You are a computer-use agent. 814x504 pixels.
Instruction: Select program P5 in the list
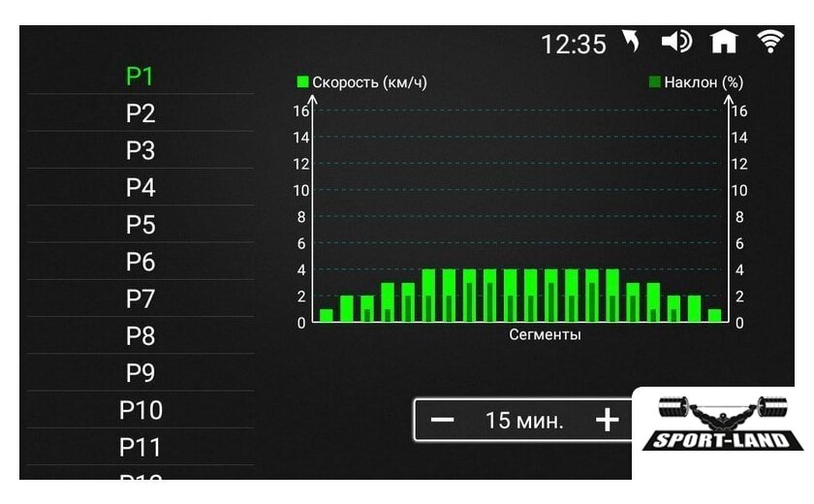coord(141,225)
